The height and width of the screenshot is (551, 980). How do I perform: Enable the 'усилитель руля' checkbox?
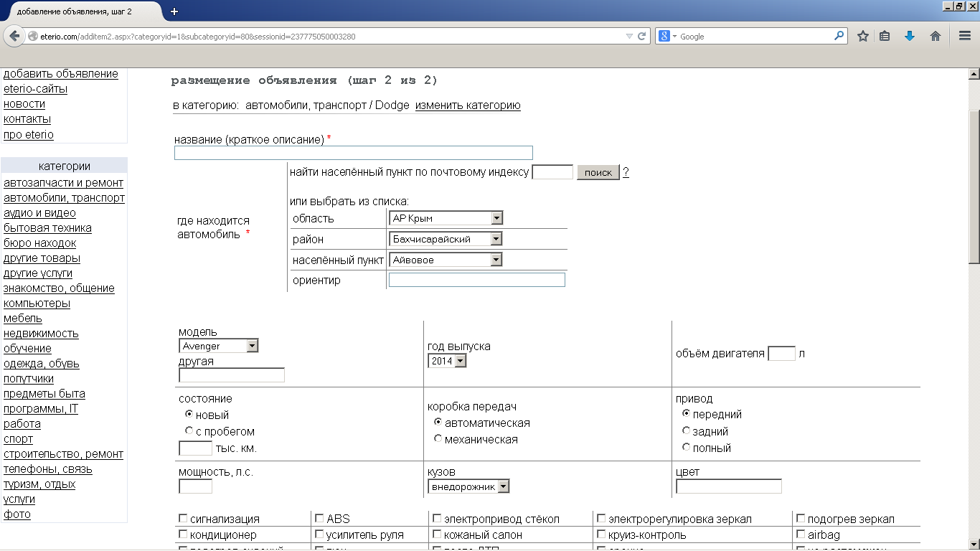(x=319, y=534)
